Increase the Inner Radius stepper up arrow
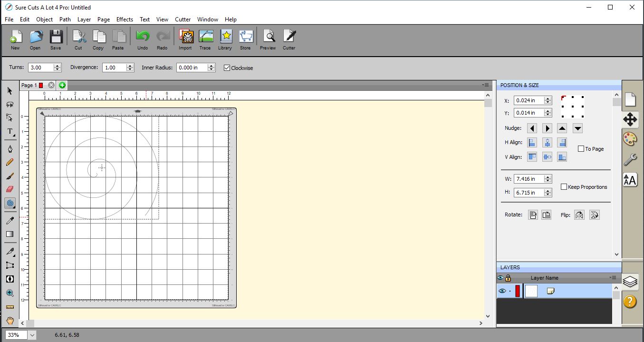This screenshot has width=644, height=342. click(x=211, y=66)
